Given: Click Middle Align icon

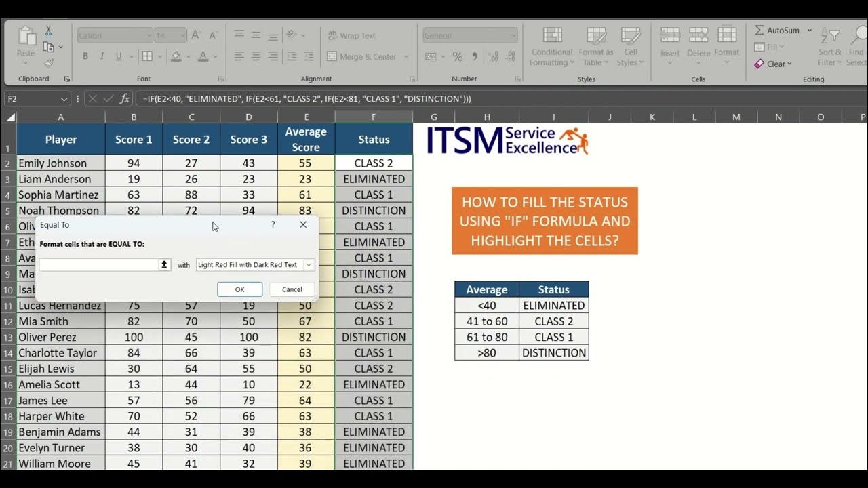Looking at the screenshot, I should click(x=256, y=34).
